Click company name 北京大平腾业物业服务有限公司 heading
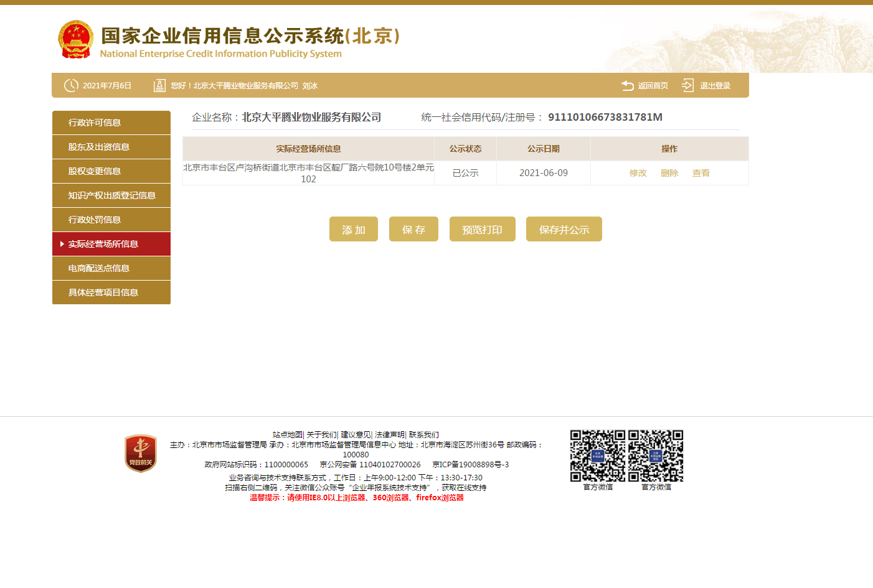Image resolution: width=873 pixels, height=588 pixels. point(311,117)
